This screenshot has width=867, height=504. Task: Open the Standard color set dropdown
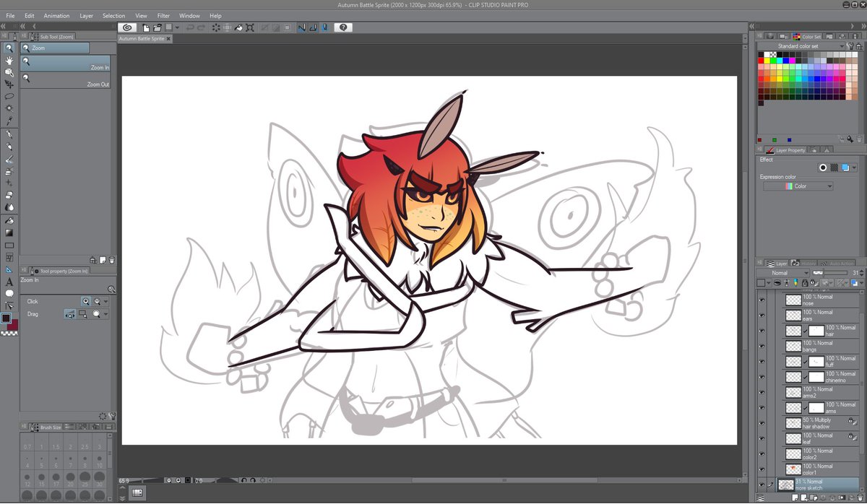coord(800,46)
